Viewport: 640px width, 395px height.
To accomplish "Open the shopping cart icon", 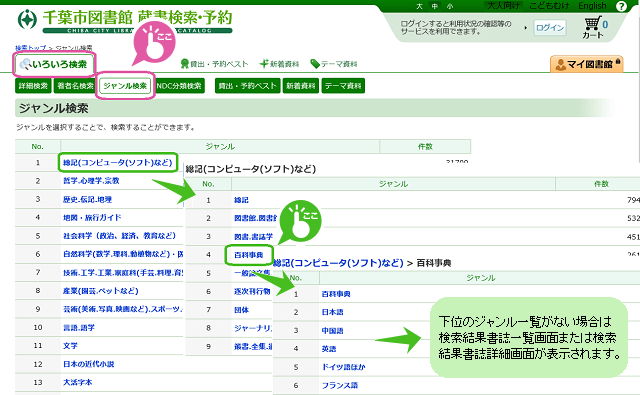I will coord(592,23).
